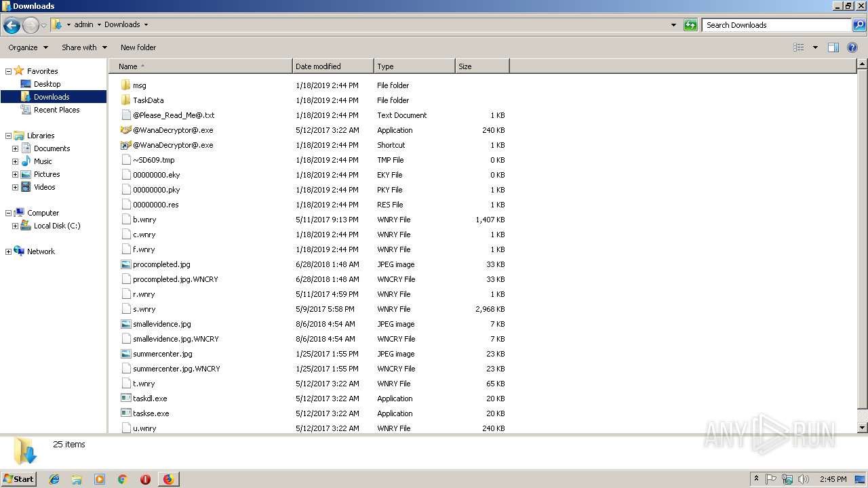Collapse the Favorites tree section

point(8,71)
